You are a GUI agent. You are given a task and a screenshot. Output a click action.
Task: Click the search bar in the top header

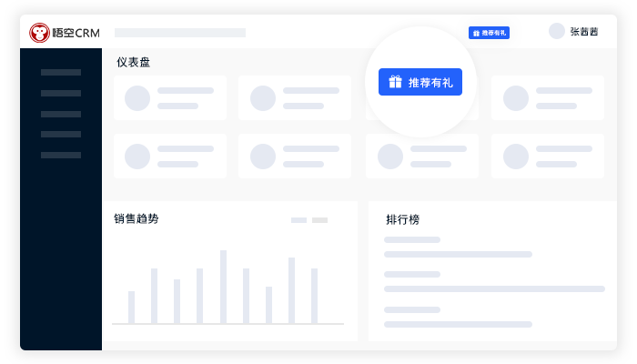tap(180, 33)
